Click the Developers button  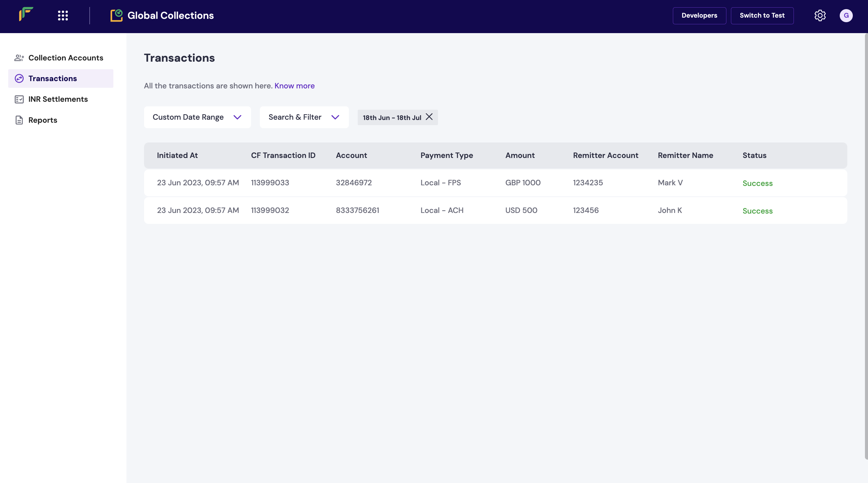click(699, 15)
